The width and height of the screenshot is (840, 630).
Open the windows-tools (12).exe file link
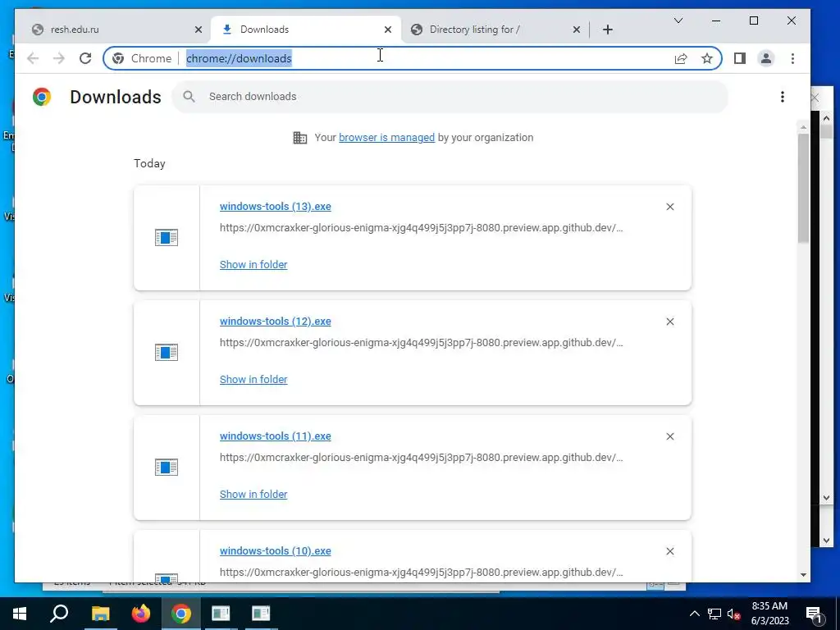tap(276, 322)
